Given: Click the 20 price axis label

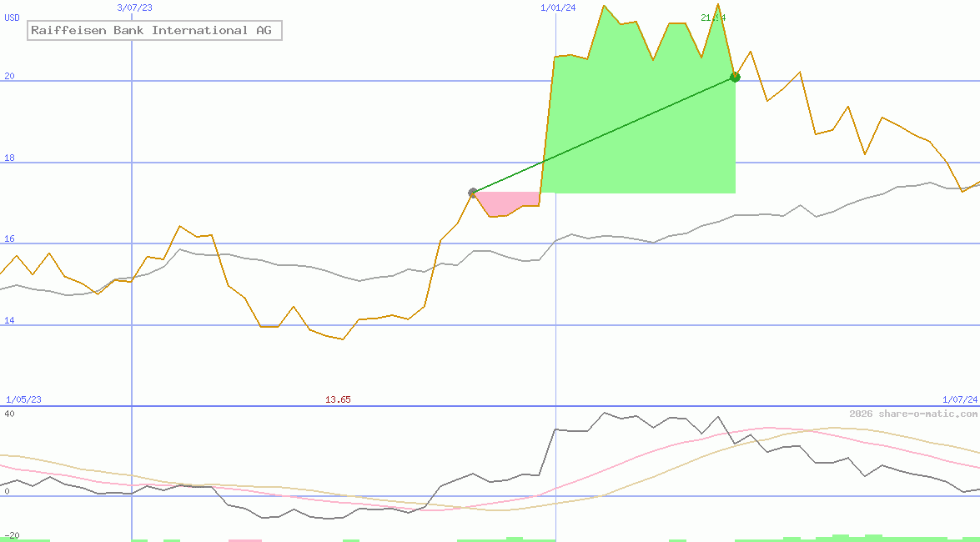Looking at the screenshot, I should tap(9, 76).
